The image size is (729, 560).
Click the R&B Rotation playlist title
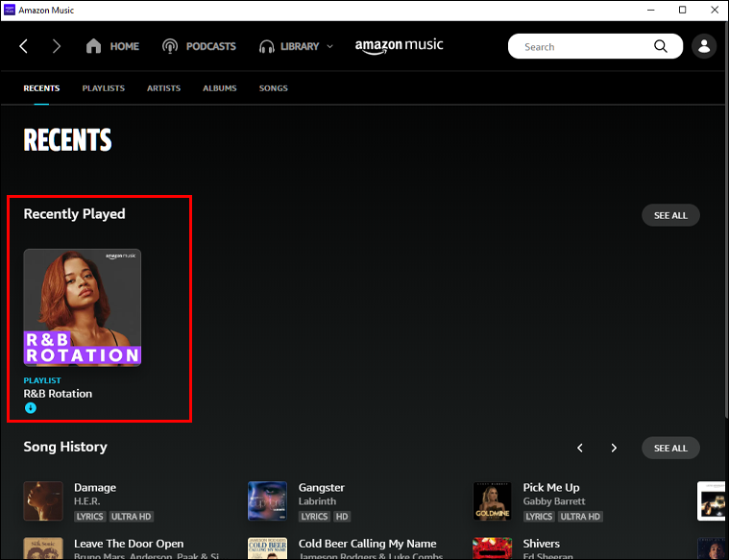coord(58,394)
